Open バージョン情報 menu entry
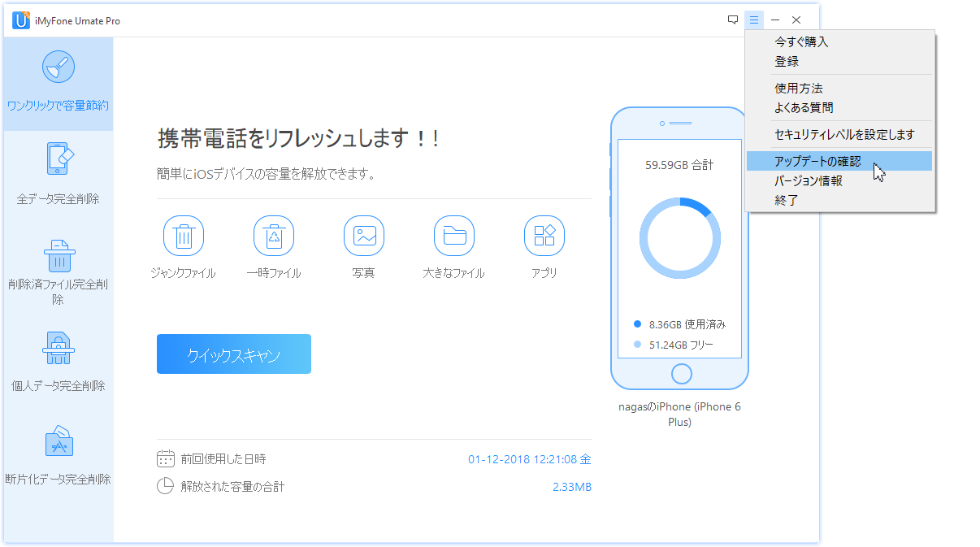The width and height of the screenshot is (980, 547). coord(839,181)
